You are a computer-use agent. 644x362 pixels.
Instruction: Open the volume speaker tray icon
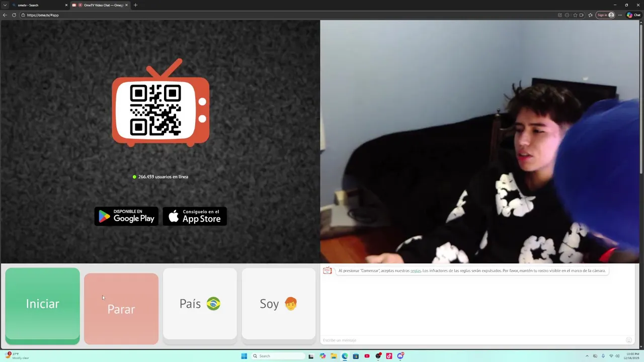(x=617, y=356)
